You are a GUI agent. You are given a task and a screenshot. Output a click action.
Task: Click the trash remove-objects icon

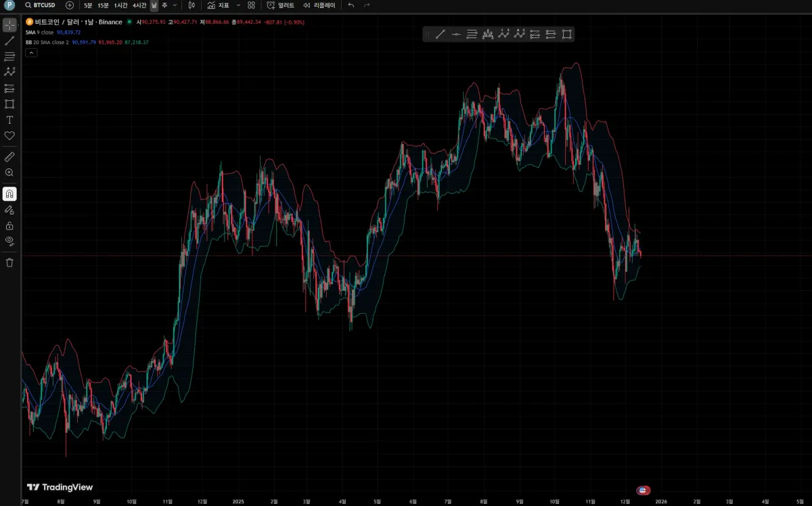coord(9,262)
